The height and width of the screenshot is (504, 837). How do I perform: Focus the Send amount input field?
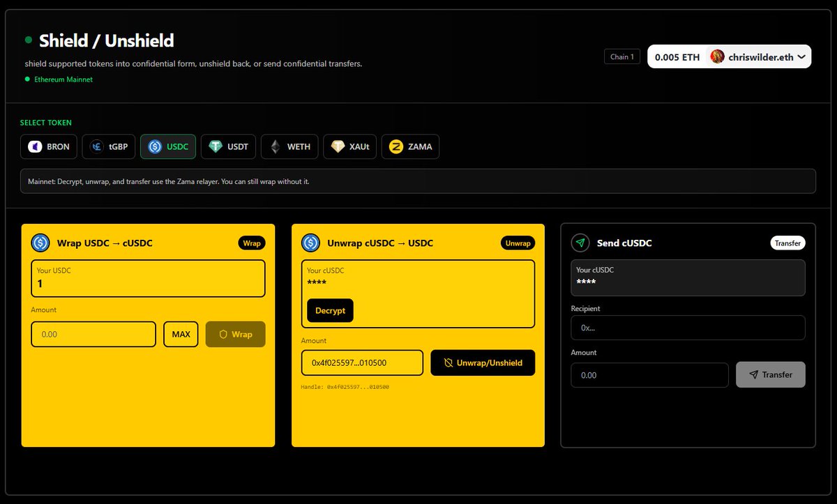pyautogui.click(x=649, y=375)
